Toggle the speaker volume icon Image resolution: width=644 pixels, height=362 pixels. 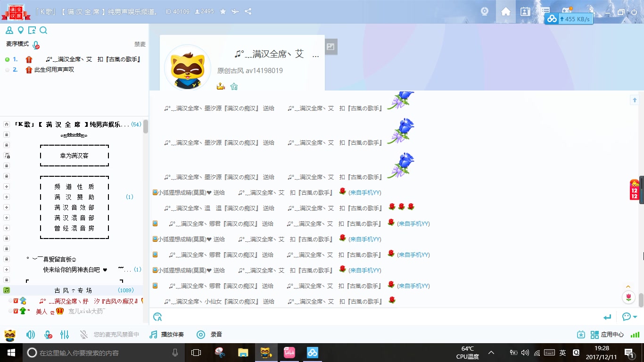point(31,335)
